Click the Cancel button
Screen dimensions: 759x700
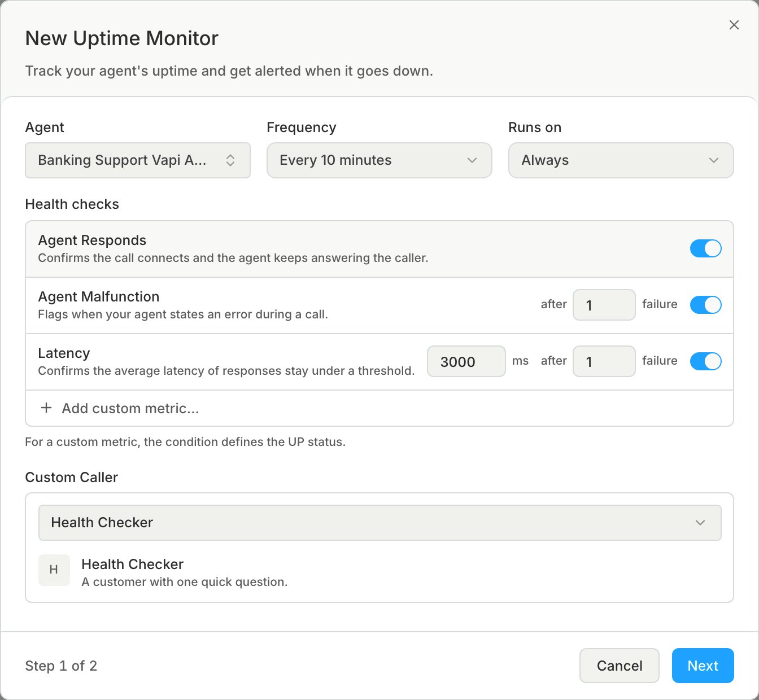click(x=620, y=666)
